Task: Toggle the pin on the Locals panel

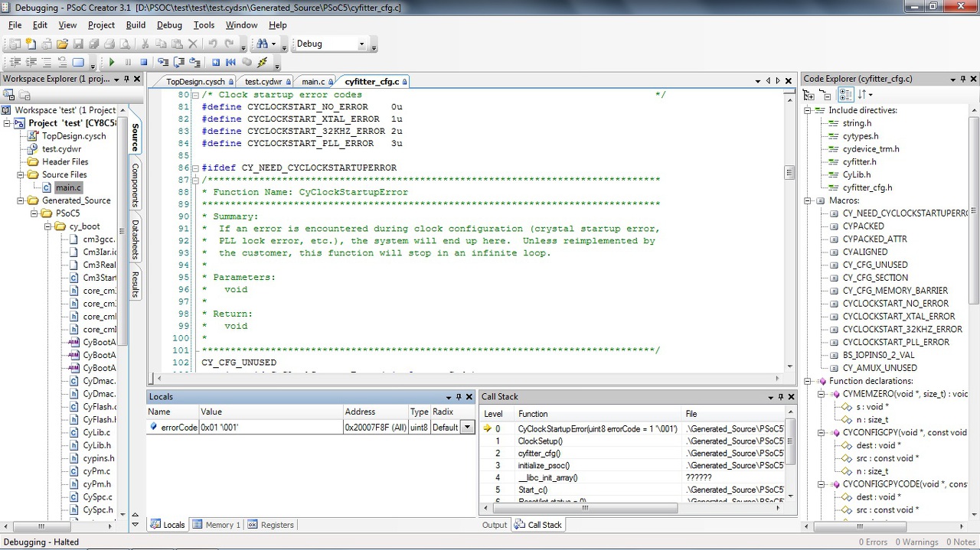Action: [459, 397]
